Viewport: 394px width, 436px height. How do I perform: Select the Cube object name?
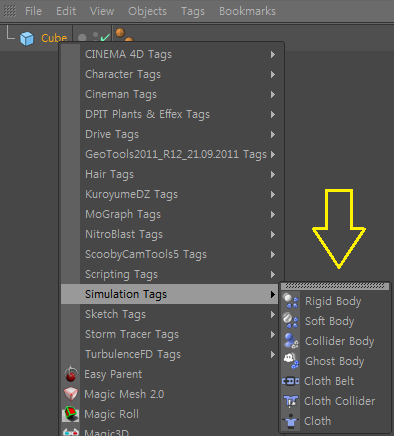click(54, 38)
